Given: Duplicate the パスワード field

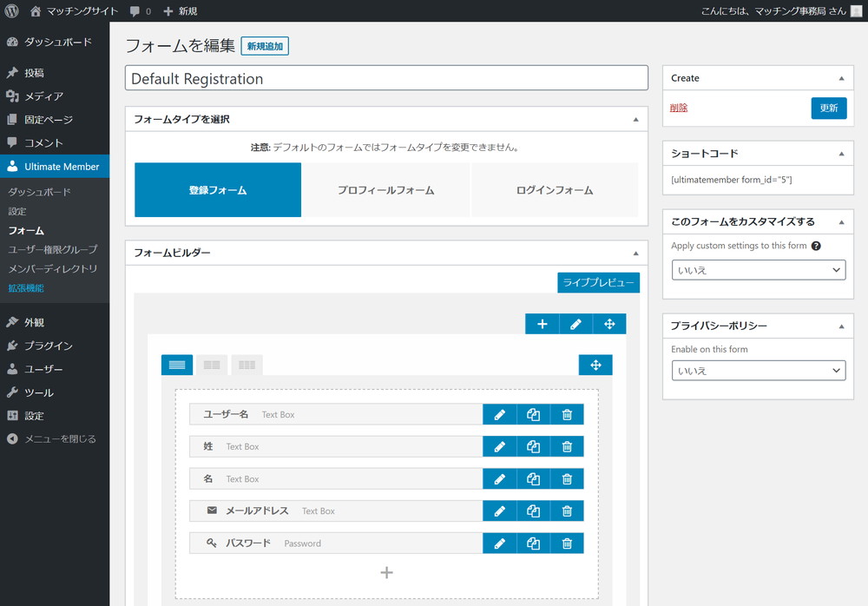Looking at the screenshot, I should coord(533,543).
